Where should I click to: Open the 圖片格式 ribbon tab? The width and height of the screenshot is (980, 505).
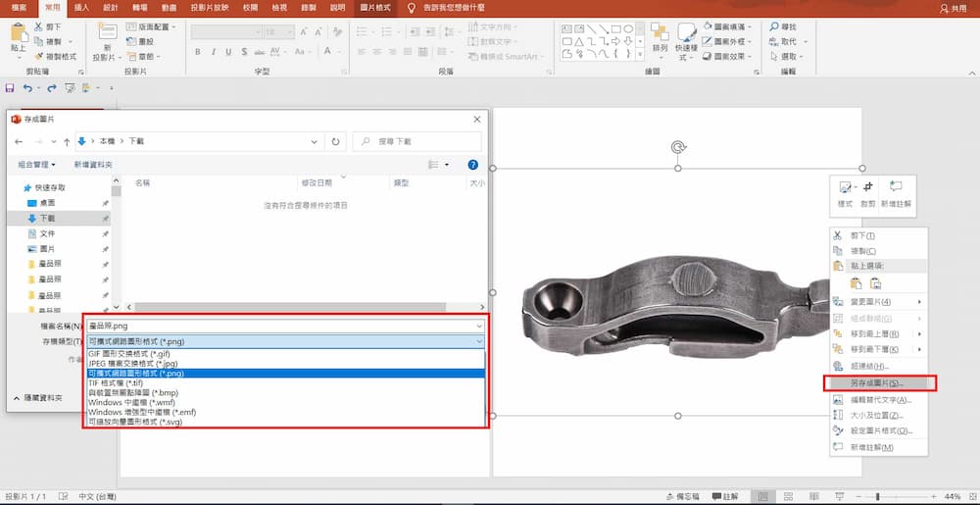click(x=374, y=7)
